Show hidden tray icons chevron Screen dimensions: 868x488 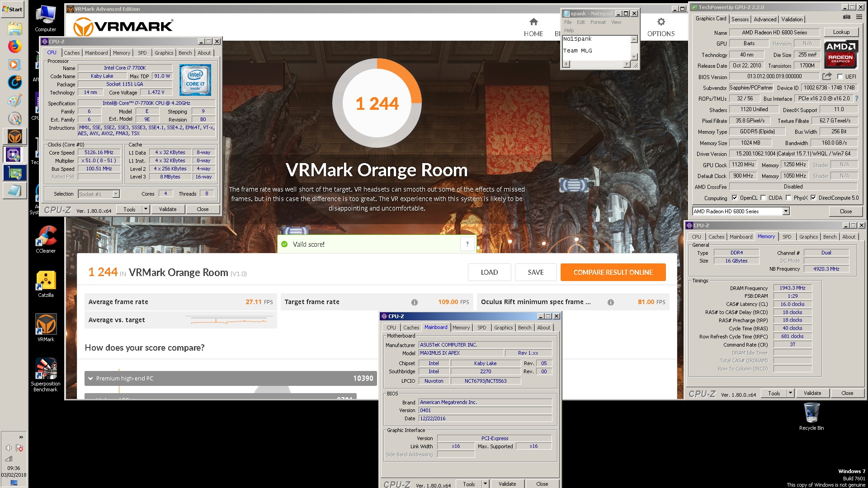tap(21, 437)
